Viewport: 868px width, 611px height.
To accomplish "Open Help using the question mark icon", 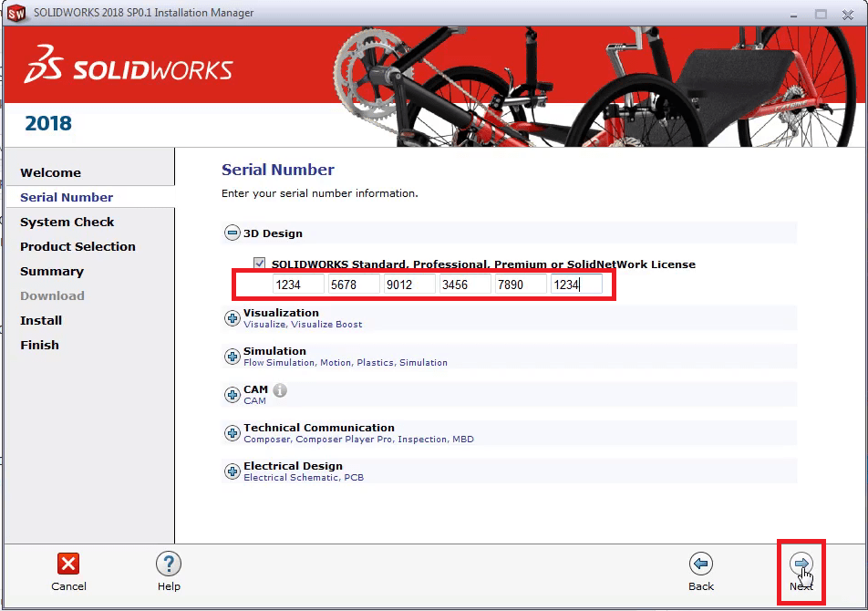I will pyautogui.click(x=169, y=564).
